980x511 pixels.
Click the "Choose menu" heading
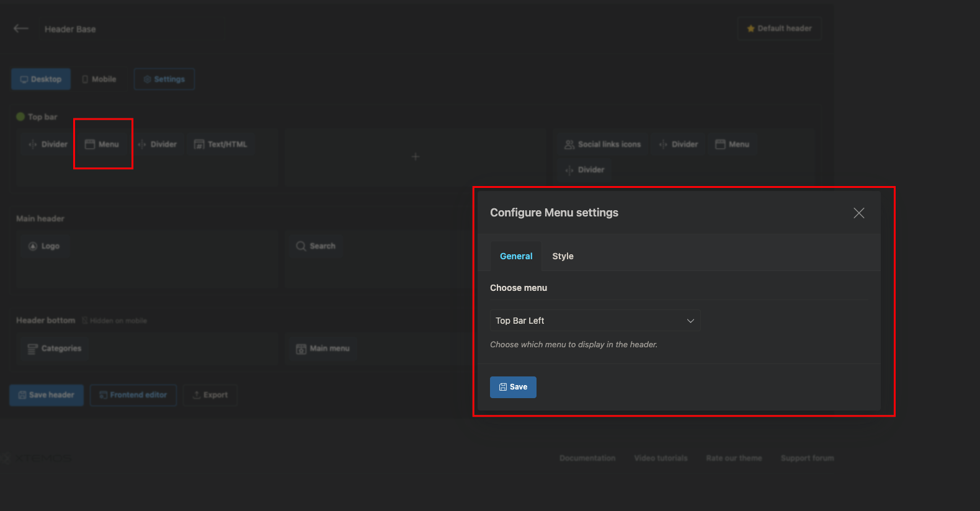(x=519, y=288)
